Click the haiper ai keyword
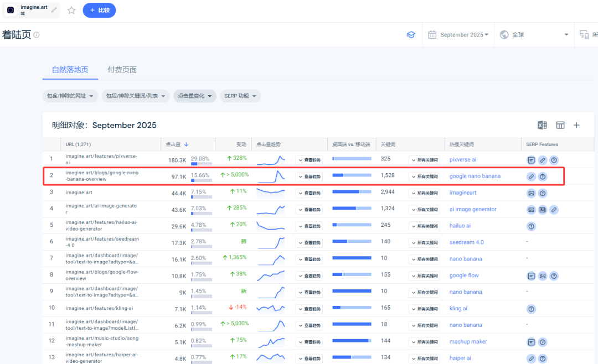Viewport: 598px width, 364px height. [460, 358]
